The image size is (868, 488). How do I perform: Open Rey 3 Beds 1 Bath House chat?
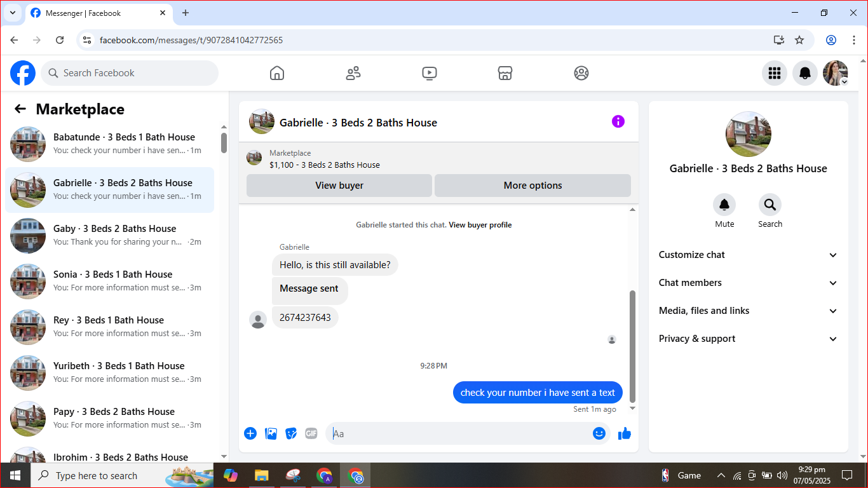[x=109, y=327]
